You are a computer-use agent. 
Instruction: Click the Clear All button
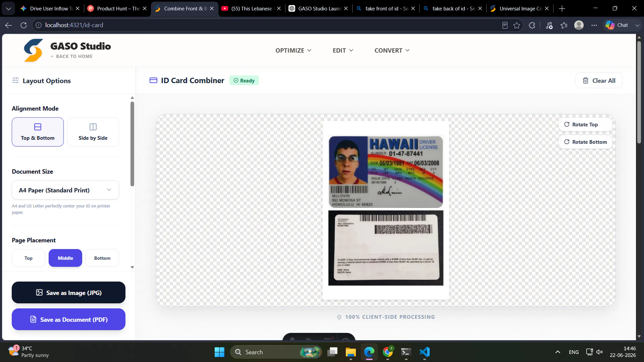pos(599,80)
